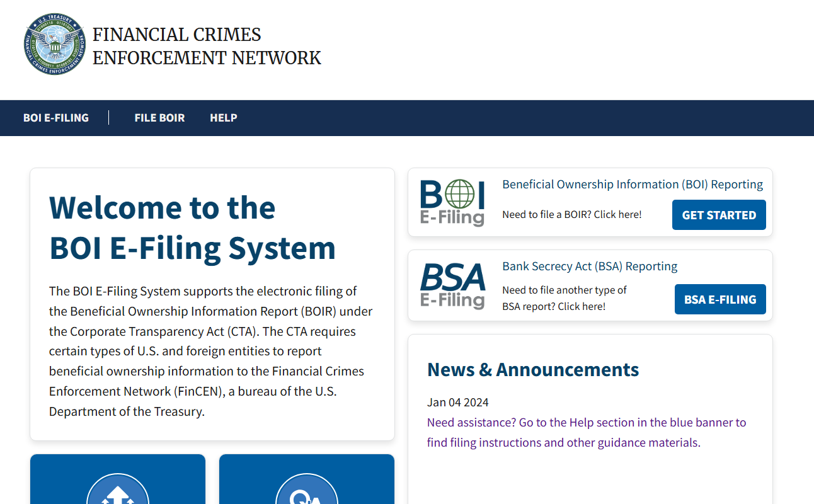814x504 pixels.
Task: Click the BSA E-FILING button
Action: [x=720, y=299]
